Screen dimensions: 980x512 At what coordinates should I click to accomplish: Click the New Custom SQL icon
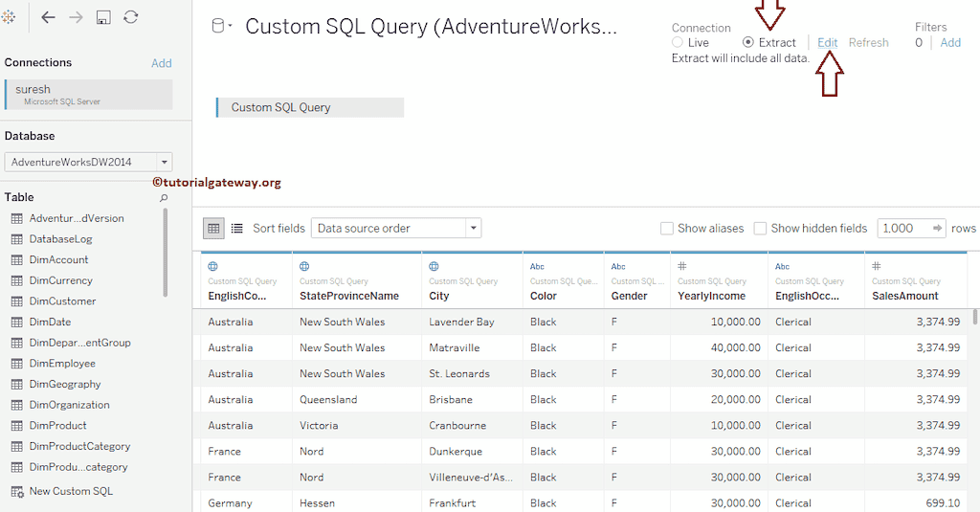click(x=16, y=491)
